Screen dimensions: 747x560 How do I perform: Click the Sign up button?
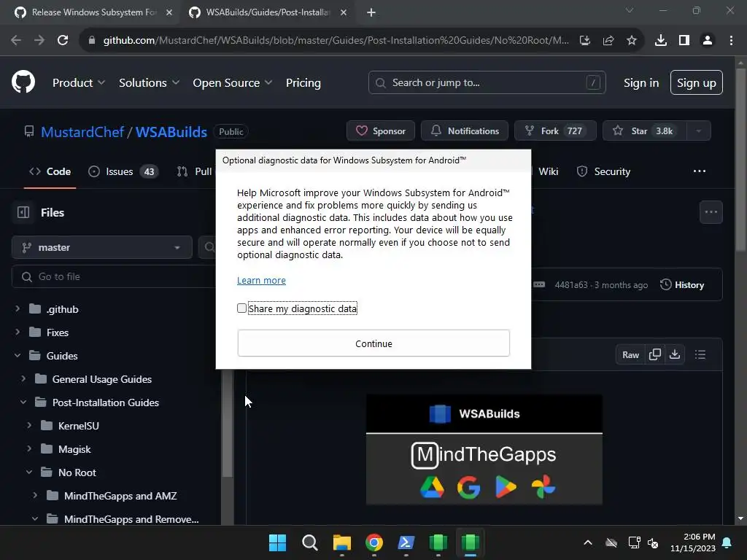(x=697, y=83)
